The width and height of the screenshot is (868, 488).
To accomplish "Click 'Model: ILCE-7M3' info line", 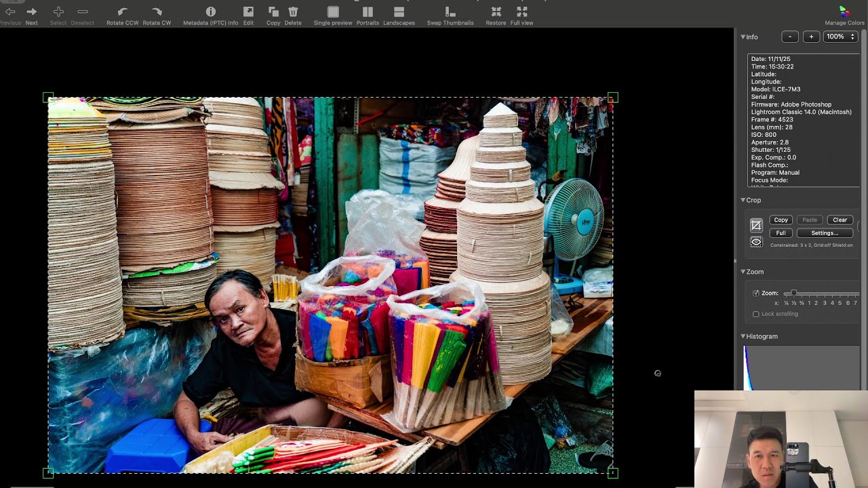I will [x=776, y=89].
